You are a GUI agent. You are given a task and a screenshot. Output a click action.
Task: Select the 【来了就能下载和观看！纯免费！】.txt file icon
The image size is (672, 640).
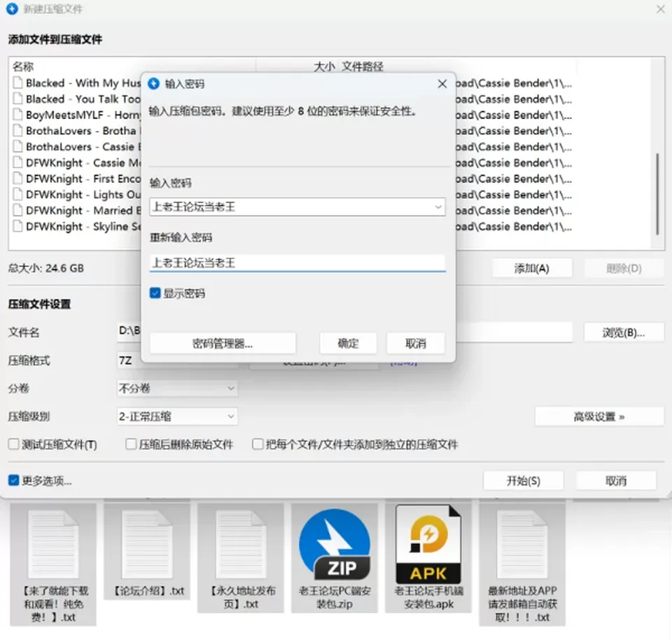[53, 545]
